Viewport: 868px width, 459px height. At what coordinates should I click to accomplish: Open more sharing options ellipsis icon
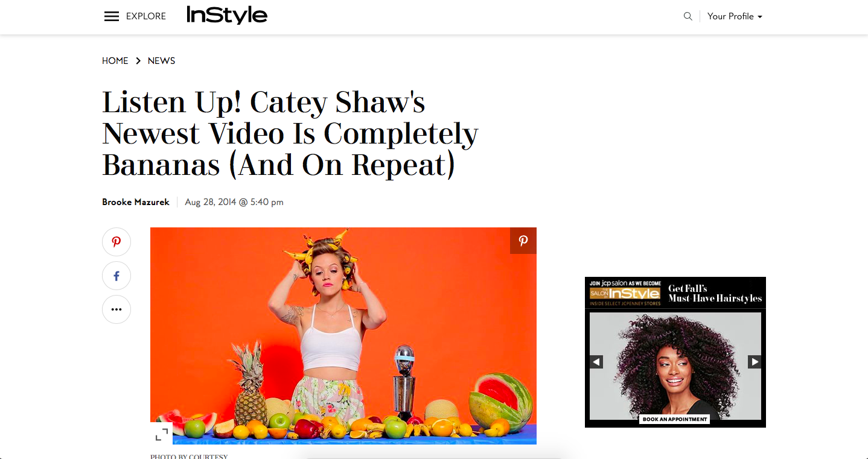[x=116, y=309]
